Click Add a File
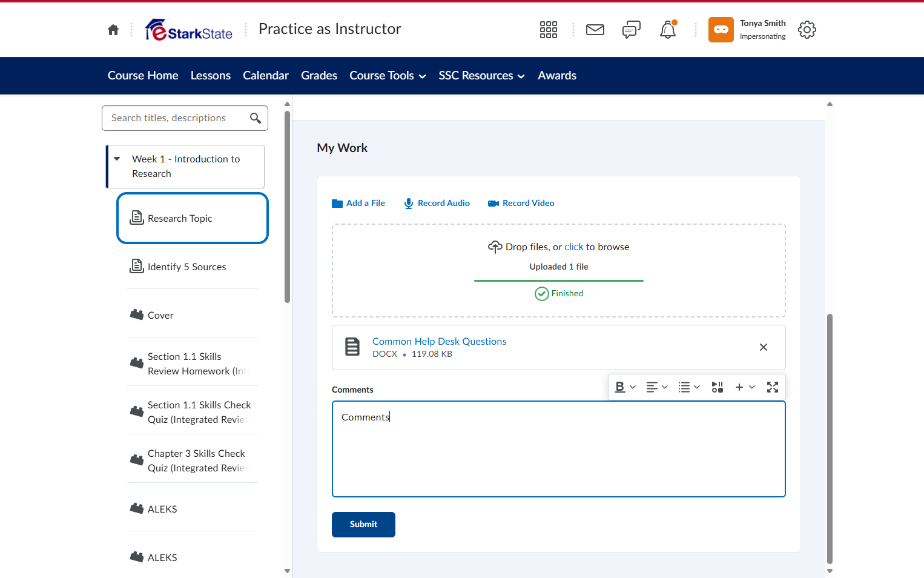Screen dimensions: 924x578 click(x=358, y=204)
